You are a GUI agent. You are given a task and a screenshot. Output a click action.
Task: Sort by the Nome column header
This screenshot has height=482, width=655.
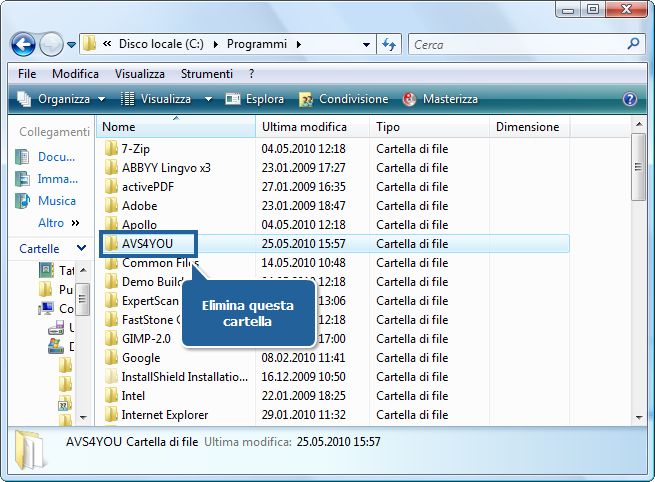(x=176, y=127)
